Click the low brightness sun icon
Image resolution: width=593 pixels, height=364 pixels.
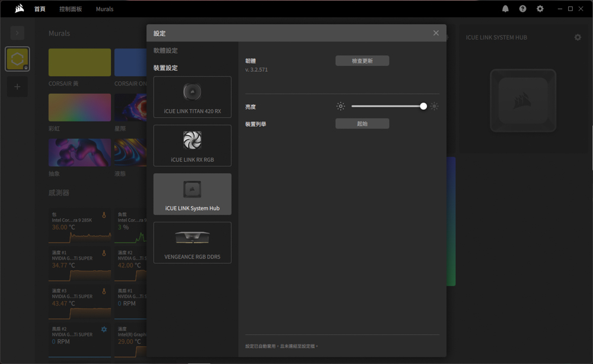point(340,106)
